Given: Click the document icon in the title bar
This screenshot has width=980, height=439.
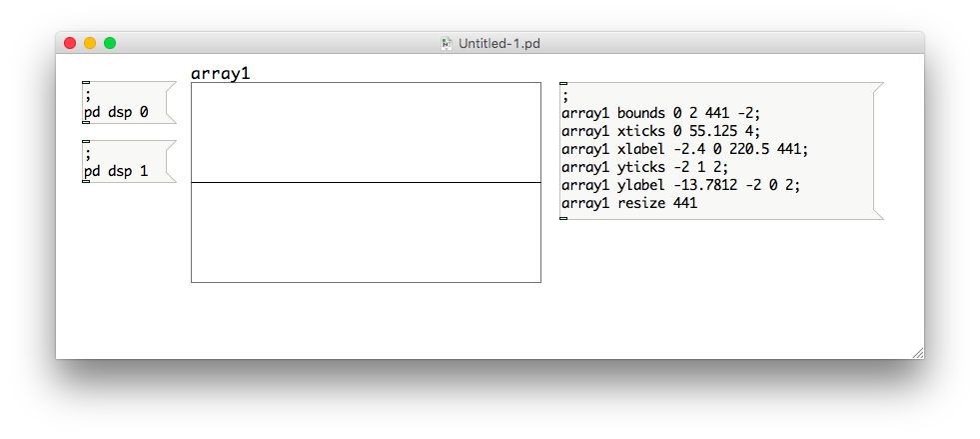Looking at the screenshot, I should coord(448,43).
